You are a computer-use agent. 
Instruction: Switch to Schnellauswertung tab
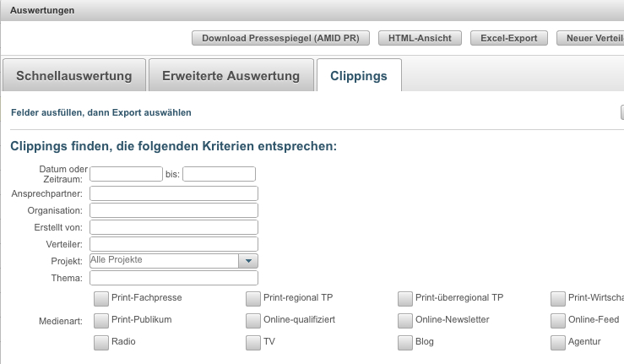click(74, 75)
